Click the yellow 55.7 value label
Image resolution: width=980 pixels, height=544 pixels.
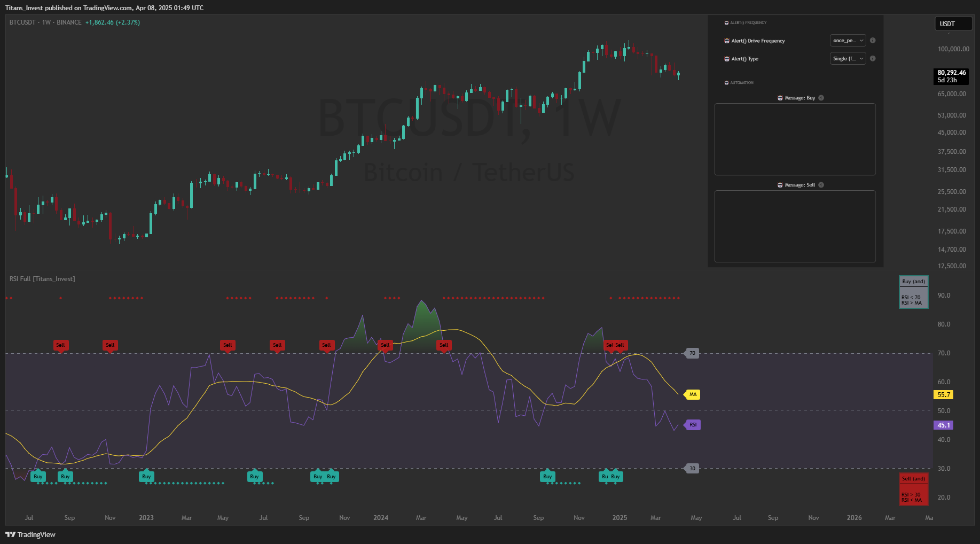click(x=944, y=395)
